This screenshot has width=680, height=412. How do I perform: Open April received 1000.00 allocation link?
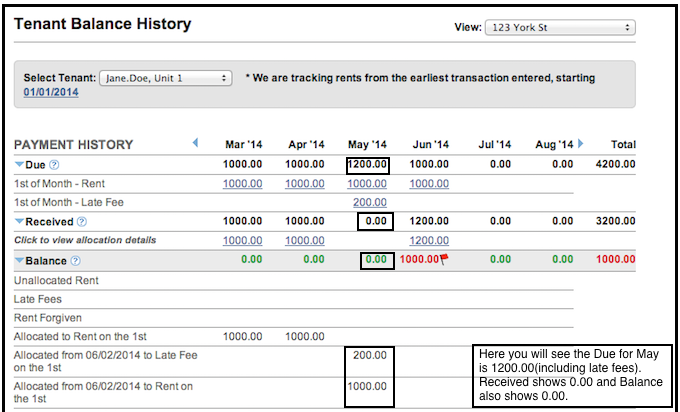click(305, 240)
